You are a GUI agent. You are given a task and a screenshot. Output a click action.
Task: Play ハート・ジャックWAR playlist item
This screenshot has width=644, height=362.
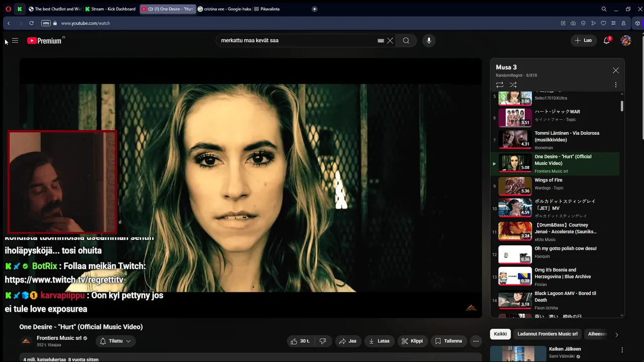556,117
